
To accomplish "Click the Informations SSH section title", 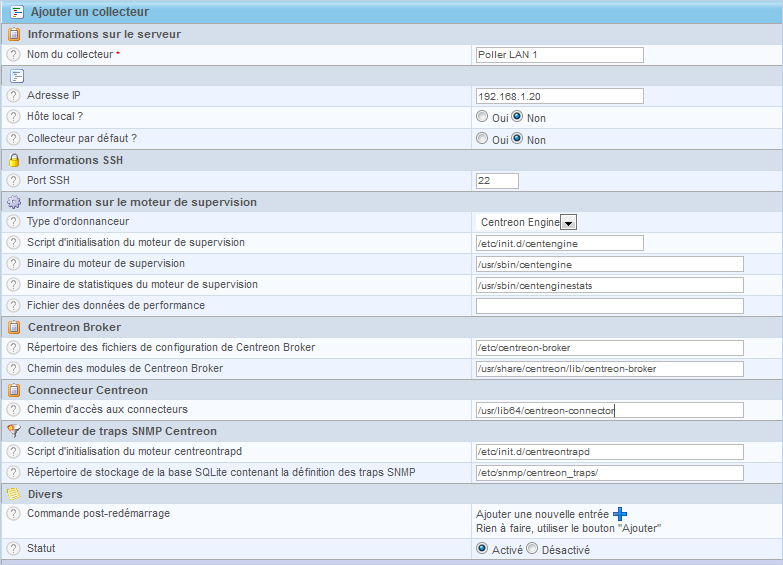I will [75, 160].
